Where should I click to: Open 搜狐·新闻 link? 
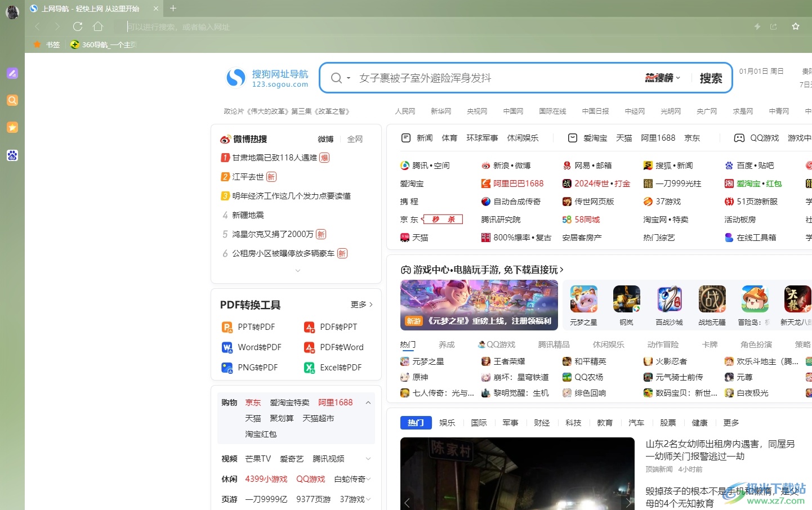(668, 165)
